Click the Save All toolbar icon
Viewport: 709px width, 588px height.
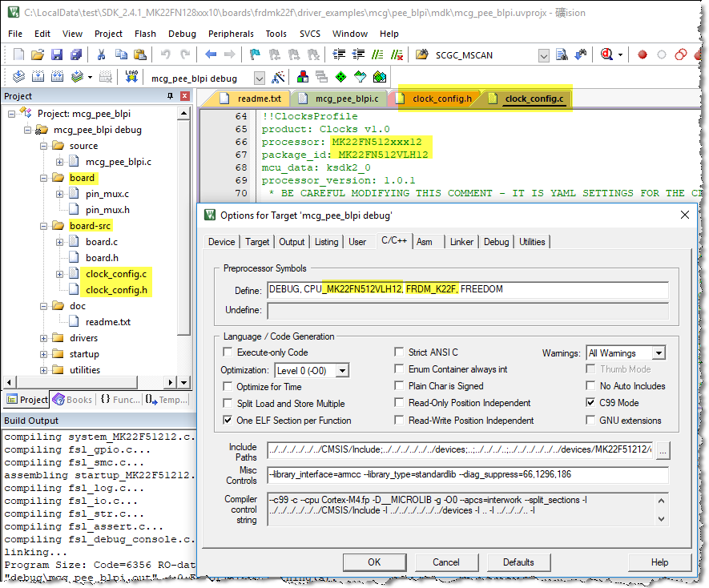75,55
